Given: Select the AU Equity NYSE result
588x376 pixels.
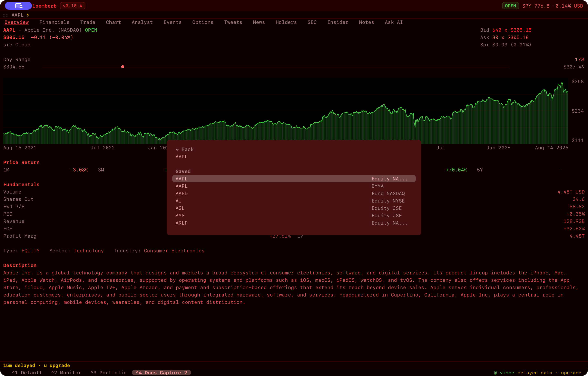Looking at the screenshot, I should [x=294, y=201].
